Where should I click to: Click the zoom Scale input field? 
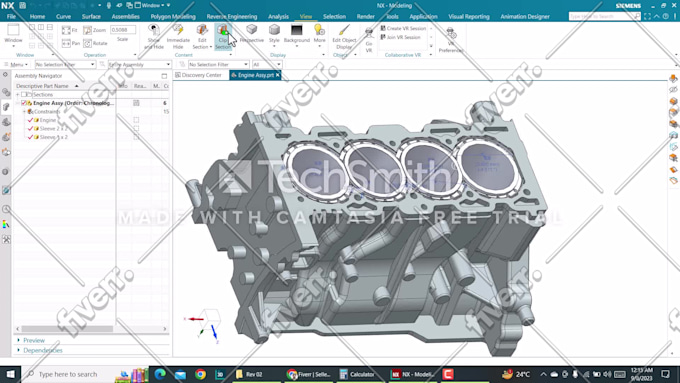click(x=123, y=29)
